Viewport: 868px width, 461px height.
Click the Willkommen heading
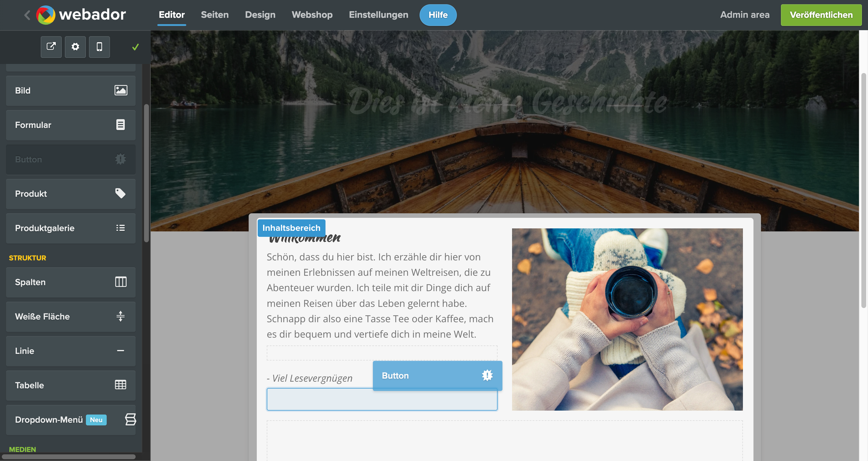305,239
